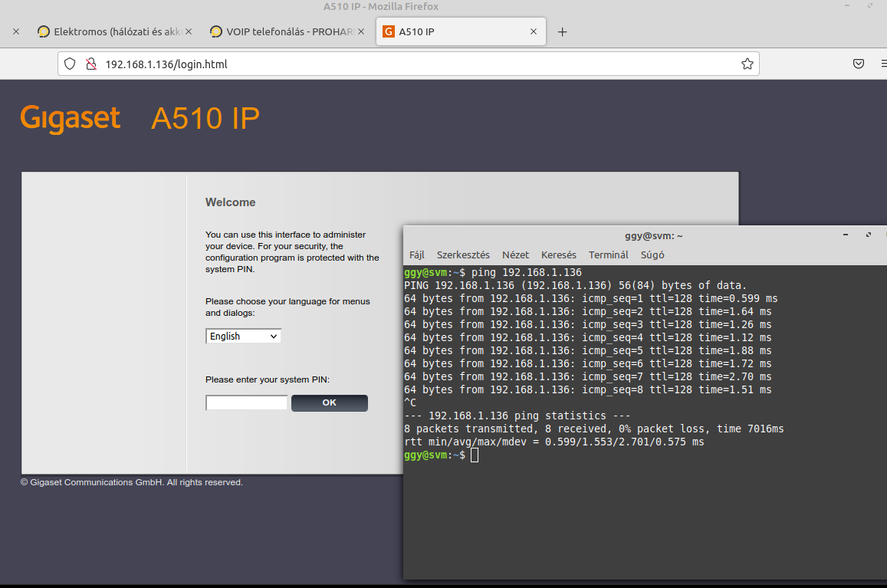Close the VOIP telefonálás tab

(x=361, y=31)
